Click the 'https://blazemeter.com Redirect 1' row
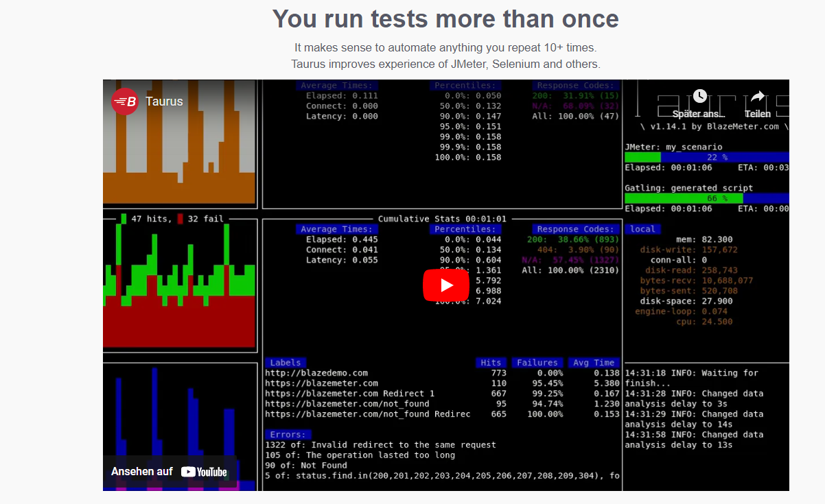The image size is (825, 504). pyautogui.click(x=441, y=394)
